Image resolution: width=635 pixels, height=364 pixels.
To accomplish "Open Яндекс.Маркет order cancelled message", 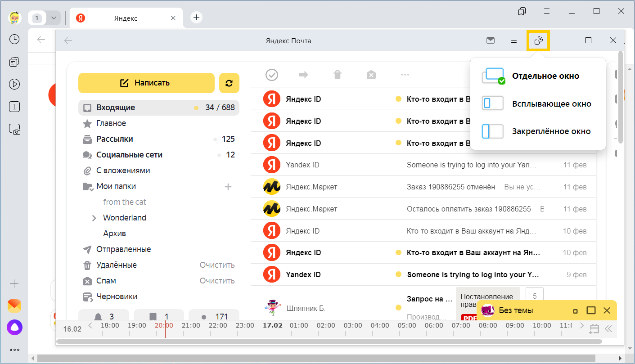I will pyautogui.click(x=423, y=187).
